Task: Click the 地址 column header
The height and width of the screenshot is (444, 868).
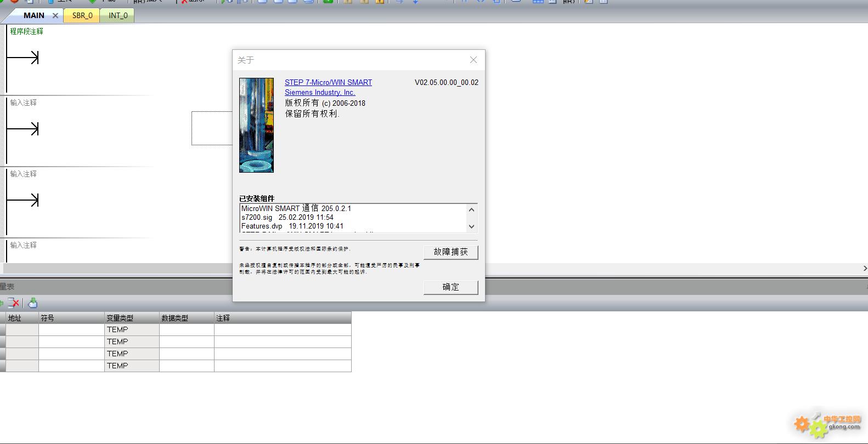Action: coord(22,318)
